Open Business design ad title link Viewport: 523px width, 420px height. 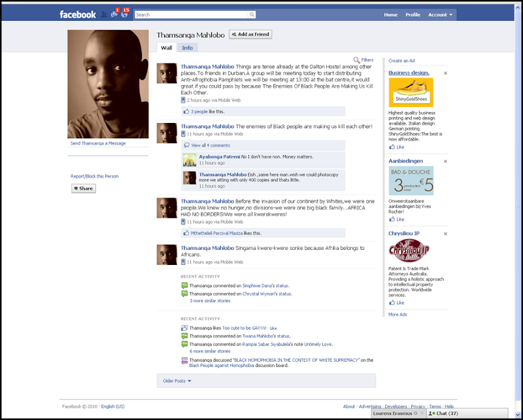(x=409, y=73)
